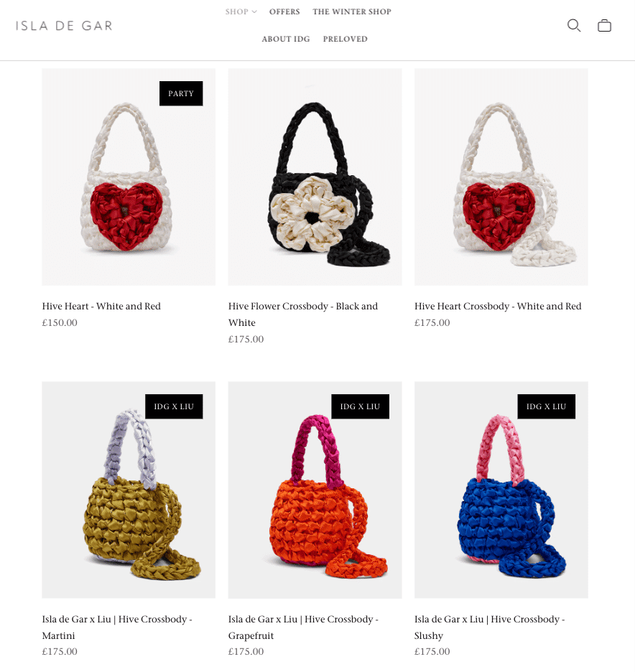Image resolution: width=635 pixels, height=672 pixels.
Task: Open Hive Heart Crossbody bag image
Action: [501, 177]
